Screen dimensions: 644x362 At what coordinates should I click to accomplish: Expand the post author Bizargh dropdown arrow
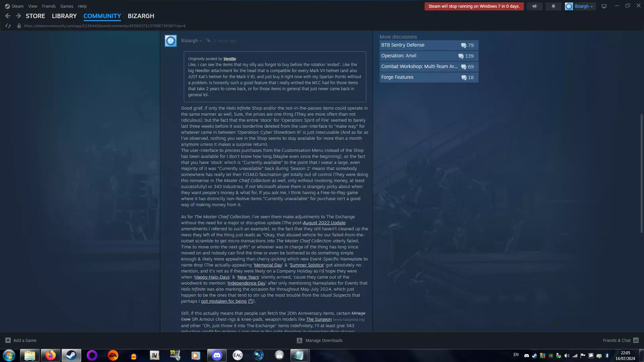[x=201, y=41]
